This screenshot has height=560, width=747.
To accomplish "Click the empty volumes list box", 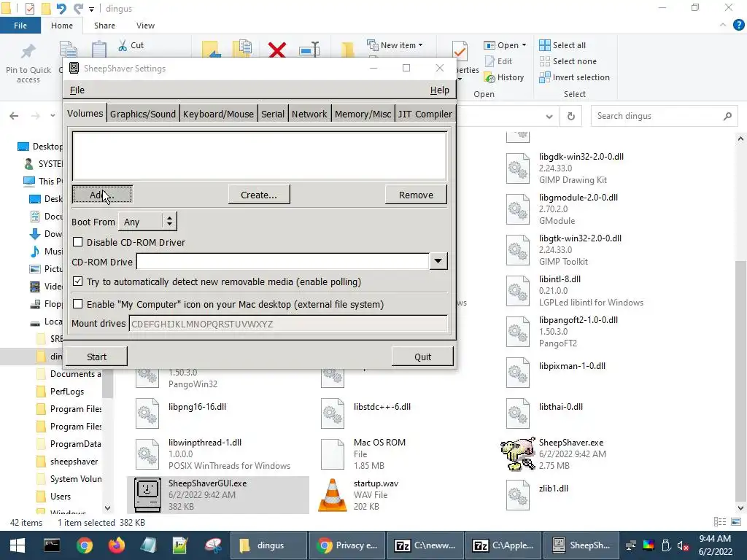I will (260, 156).
